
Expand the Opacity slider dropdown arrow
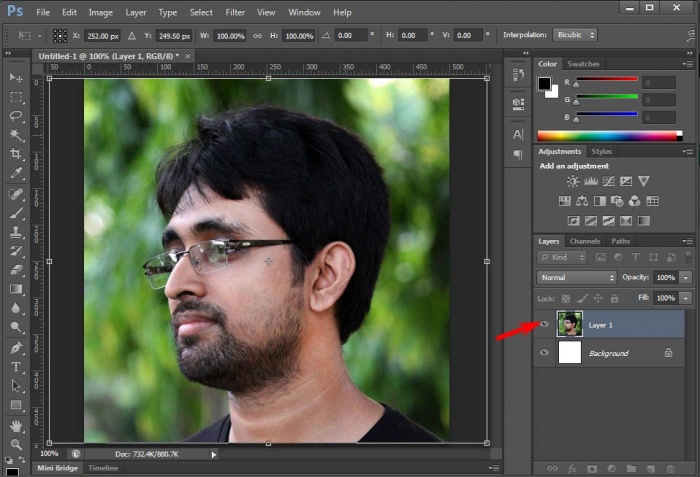pos(686,277)
